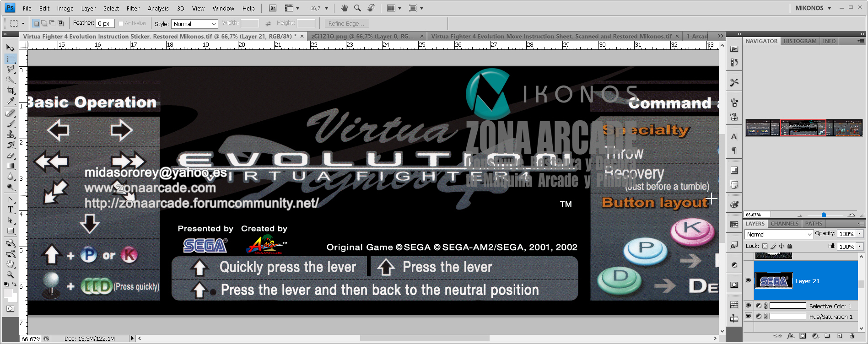The height and width of the screenshot is (344, 868).
Task: Open the Style dropdown in options bar
Action: (x=194, y=24)
